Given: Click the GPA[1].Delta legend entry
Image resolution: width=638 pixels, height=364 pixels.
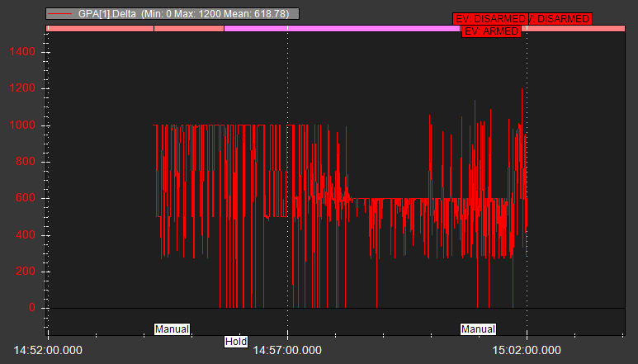Looking at the screenshot, I should pyautogui.click(x=172, y=13).
